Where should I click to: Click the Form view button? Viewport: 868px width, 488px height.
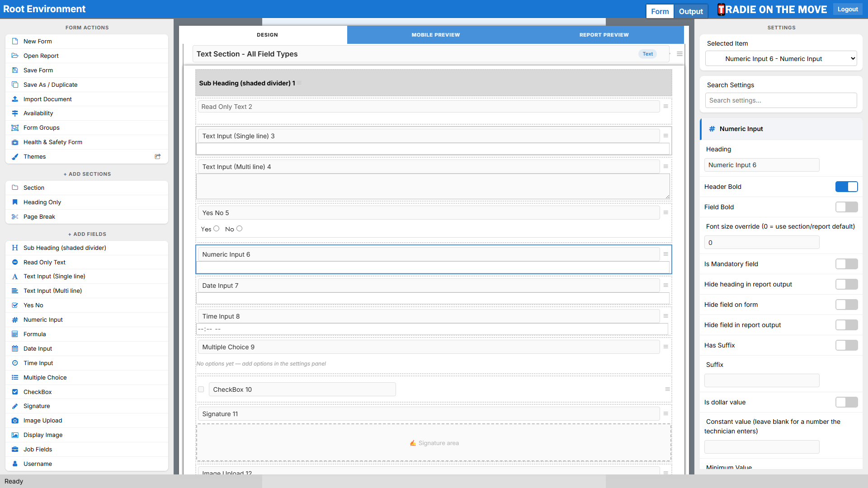pos(660,11)
